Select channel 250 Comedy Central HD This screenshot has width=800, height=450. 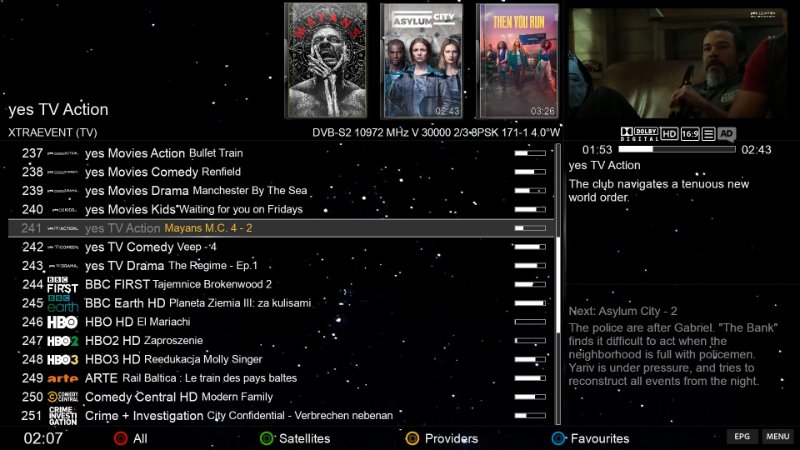click(281, 397)
